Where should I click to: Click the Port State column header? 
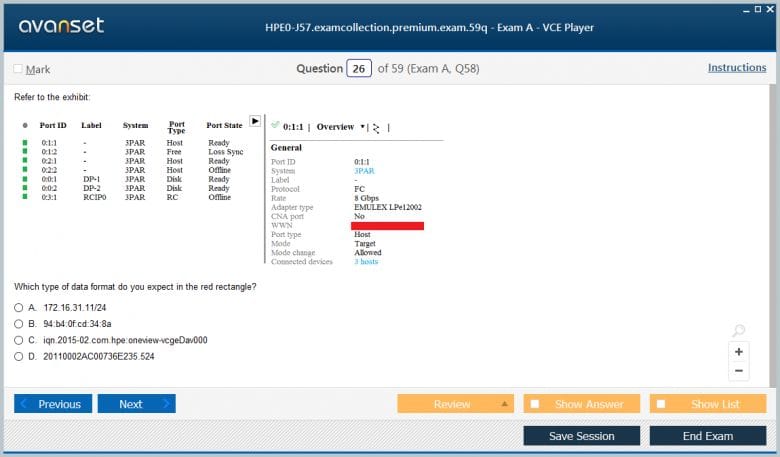coord(224,125)
